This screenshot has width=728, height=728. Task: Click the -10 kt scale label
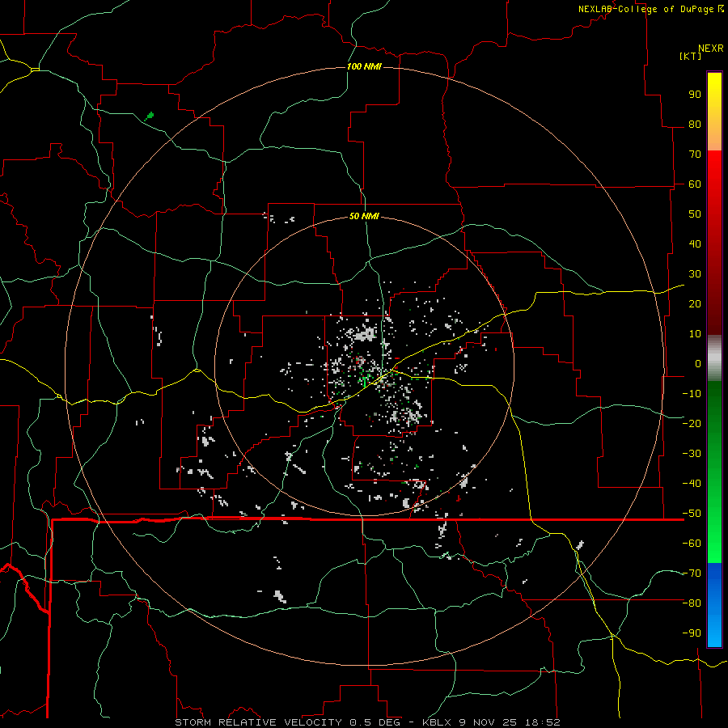pos(692,394)
